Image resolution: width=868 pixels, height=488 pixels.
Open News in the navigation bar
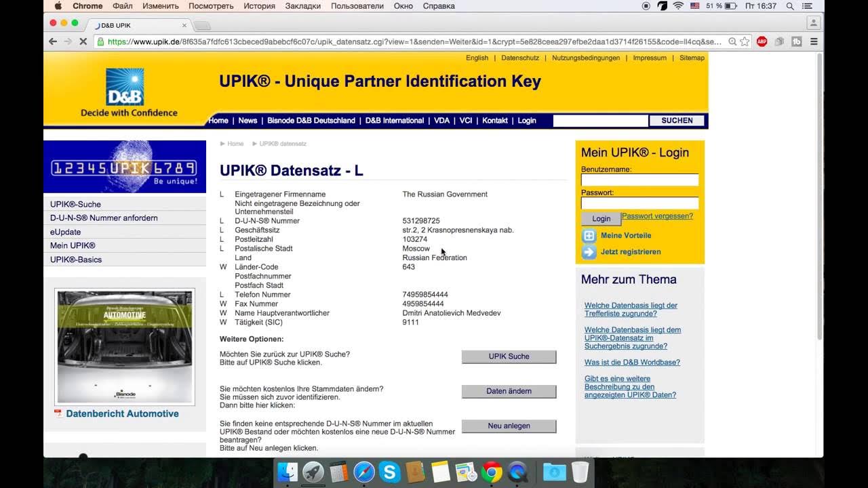pyautogui.click(x=248, y=121)
